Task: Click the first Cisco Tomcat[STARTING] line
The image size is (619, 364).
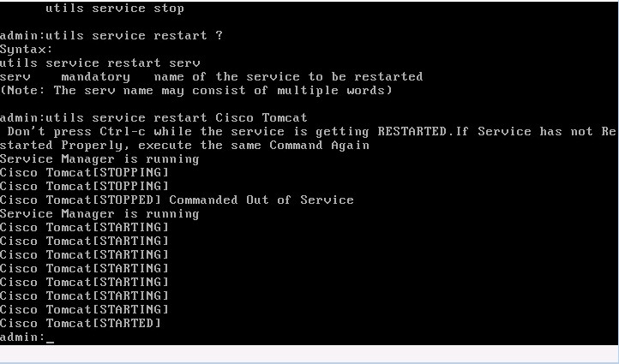Action: (x=85, y=228)
